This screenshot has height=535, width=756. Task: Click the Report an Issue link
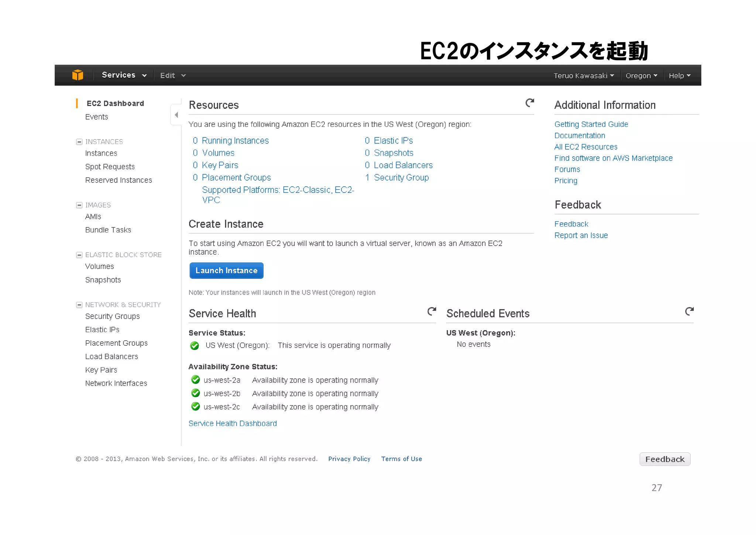pyautogui.click(x=581, y=235)
